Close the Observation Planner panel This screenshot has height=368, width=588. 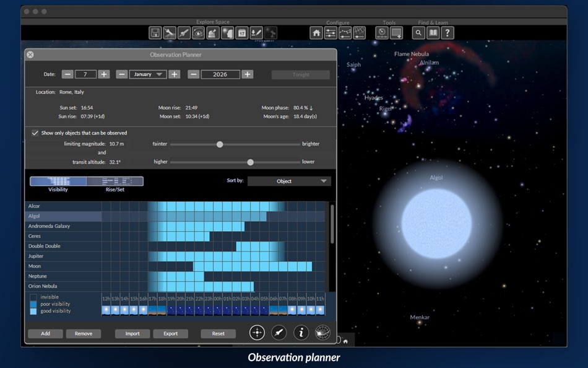[30, 55]
